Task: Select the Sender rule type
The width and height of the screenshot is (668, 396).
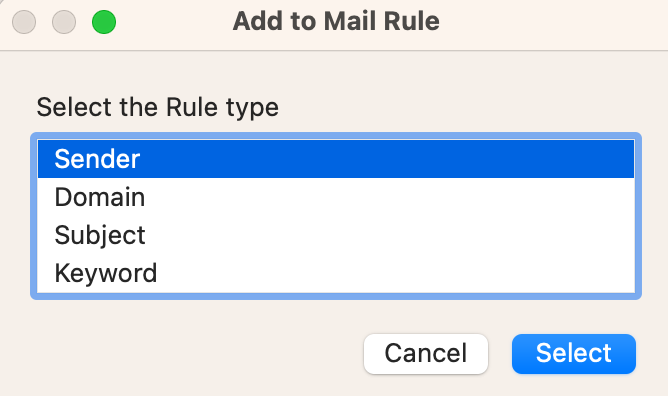Action: coord(336,159)
